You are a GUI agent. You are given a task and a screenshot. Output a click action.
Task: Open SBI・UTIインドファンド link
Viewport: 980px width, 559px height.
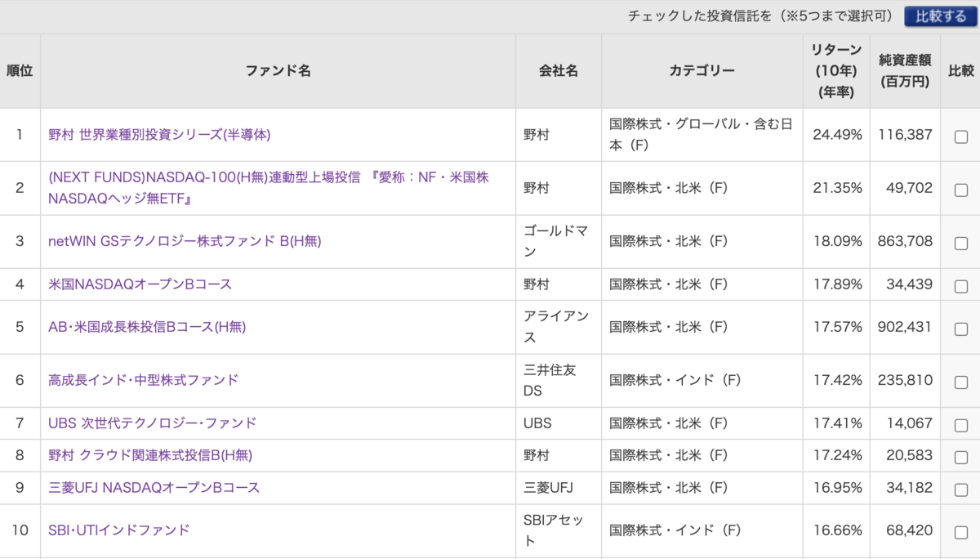pos(119,530)
